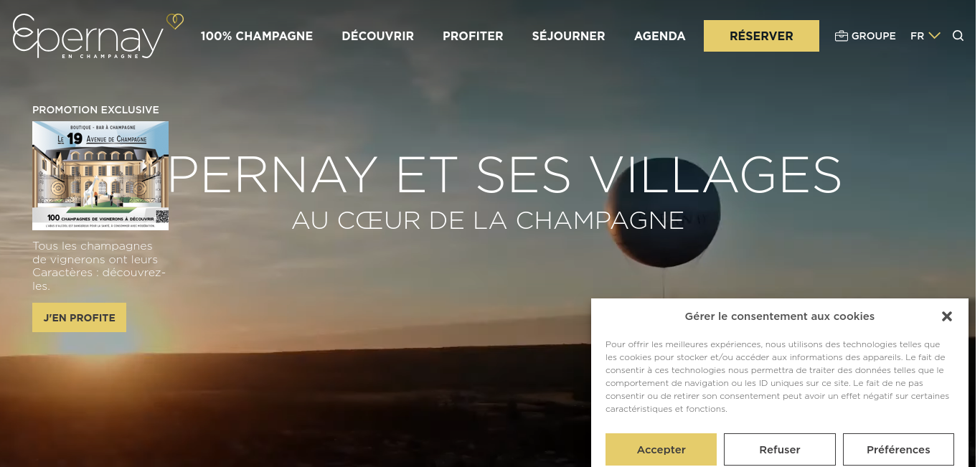Open cookie Préférences
This screenshot has width=980, height=467.
[898, 449]
